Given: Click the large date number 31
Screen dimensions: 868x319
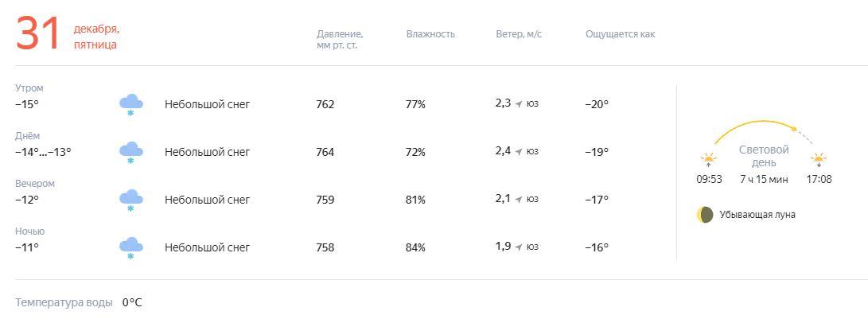Looking at the screenshot, I should tap(38, 35).
